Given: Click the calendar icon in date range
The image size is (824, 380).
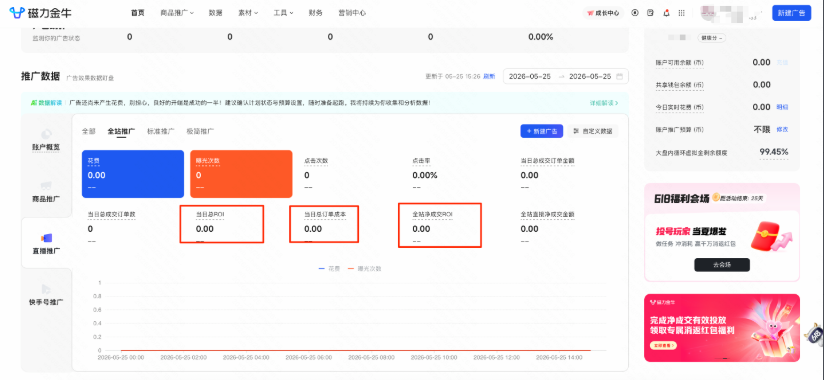Looking at the screenshot, I should pos(619,76).
